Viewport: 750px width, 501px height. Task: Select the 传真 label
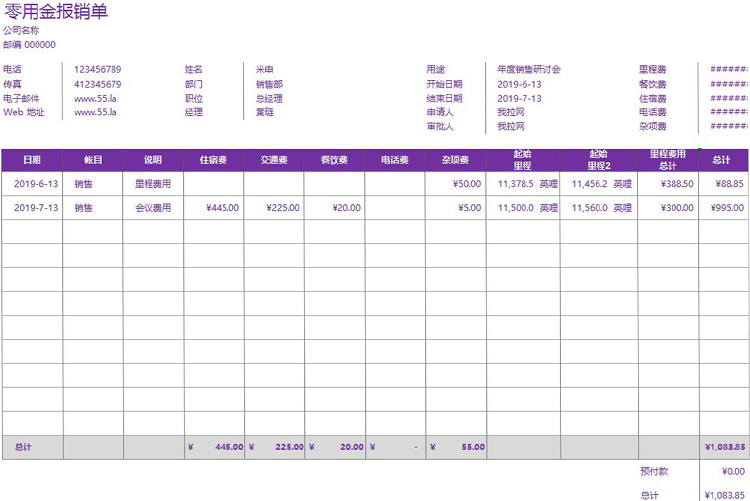12,84
